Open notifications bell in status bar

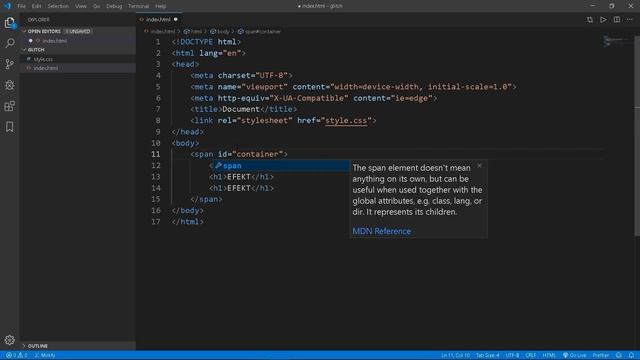click(x=631, y=355)
